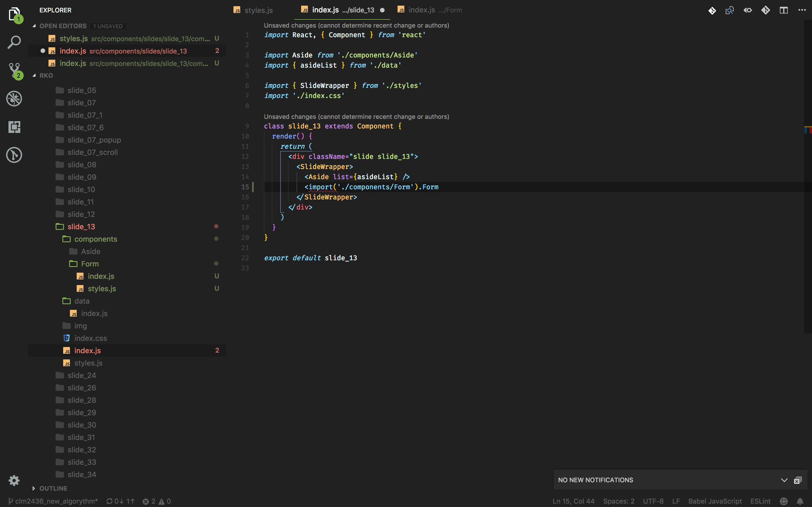Viewport: 812px width, 507px height.
Task: Open the Explorer files icon in activity bar
Action: coord(14,14)
